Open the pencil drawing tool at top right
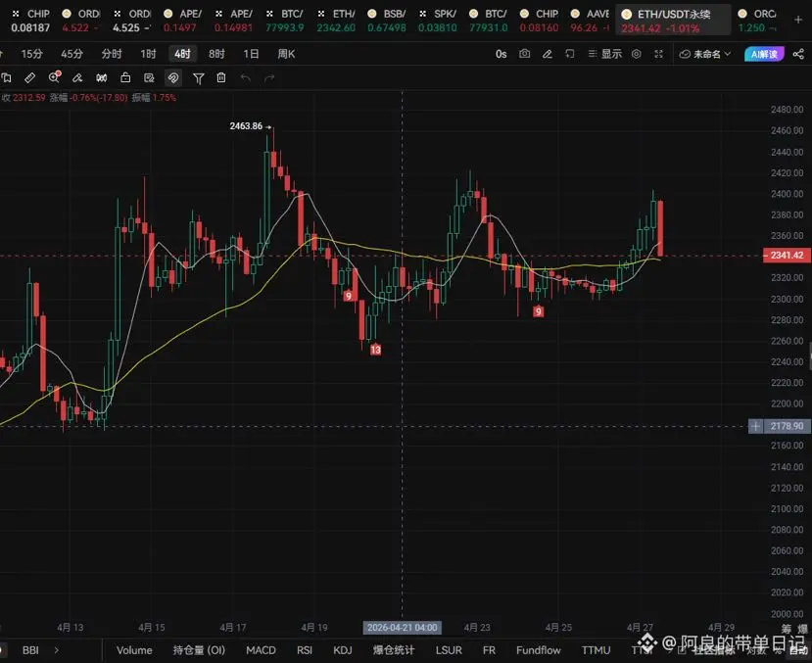812x663 pixels. [547, 54]
